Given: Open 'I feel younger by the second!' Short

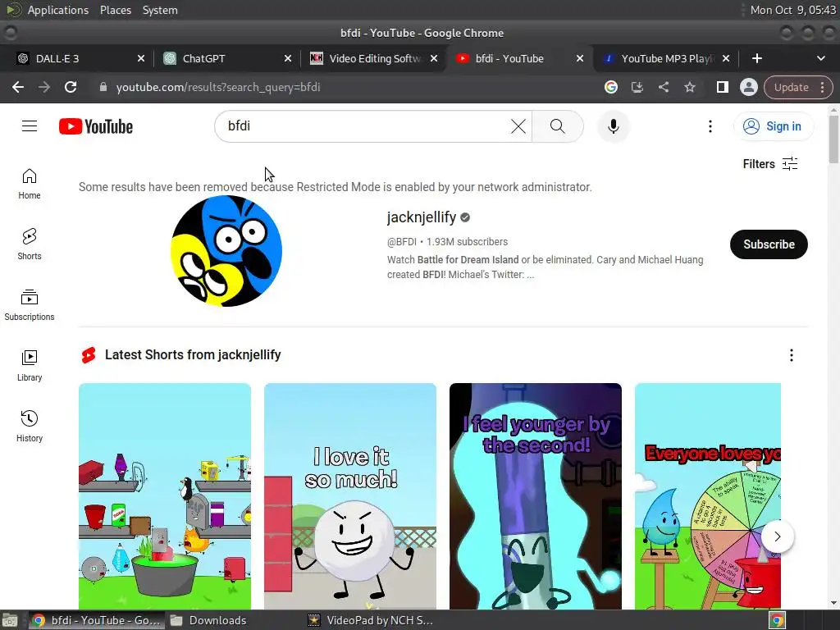Looking at the screenshot, I should coord(535,496).
